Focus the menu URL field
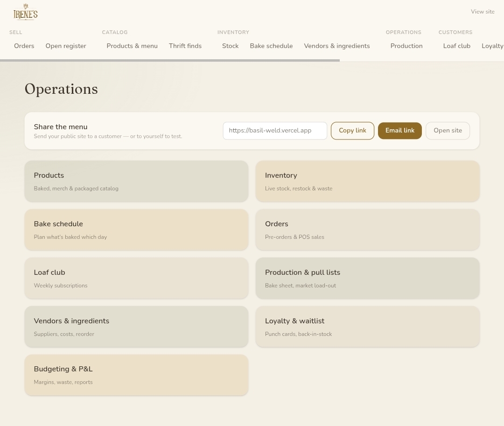504x426 pixels. pos(275,131)
